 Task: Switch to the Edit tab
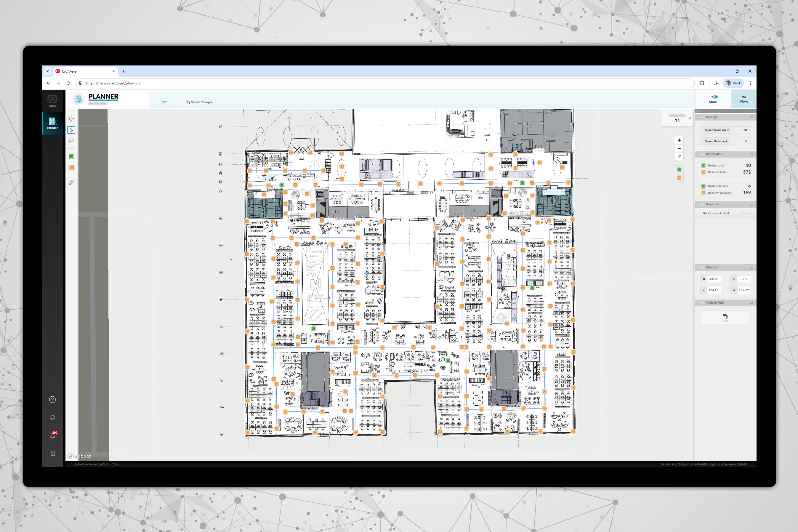tap(164, 102)
